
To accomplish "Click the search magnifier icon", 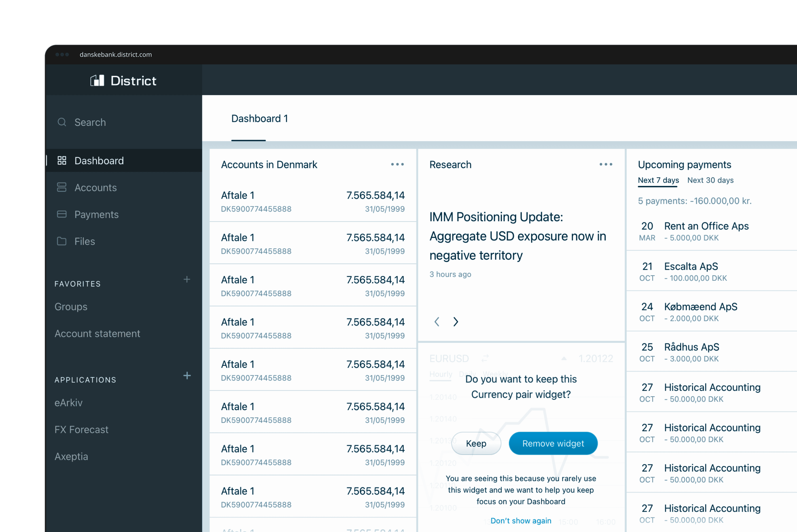I will 62,122.
